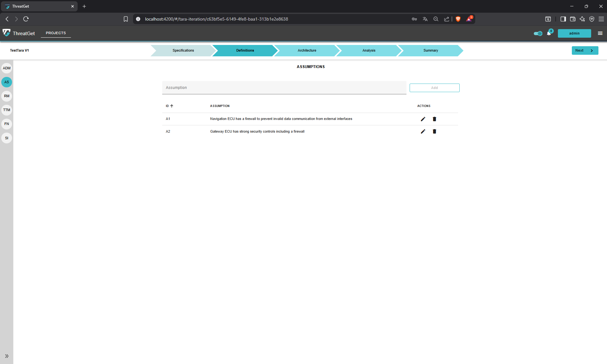The image size is (607, 364).
Task: Go to the RM sidebar section
Action: click(7, 96)
